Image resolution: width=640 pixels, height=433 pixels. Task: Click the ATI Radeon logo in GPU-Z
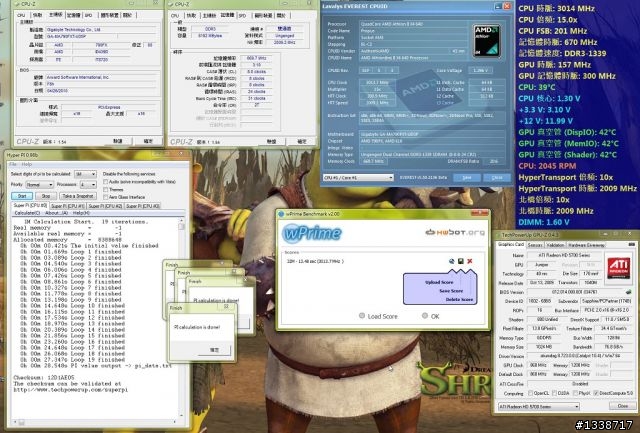point(619,266)
